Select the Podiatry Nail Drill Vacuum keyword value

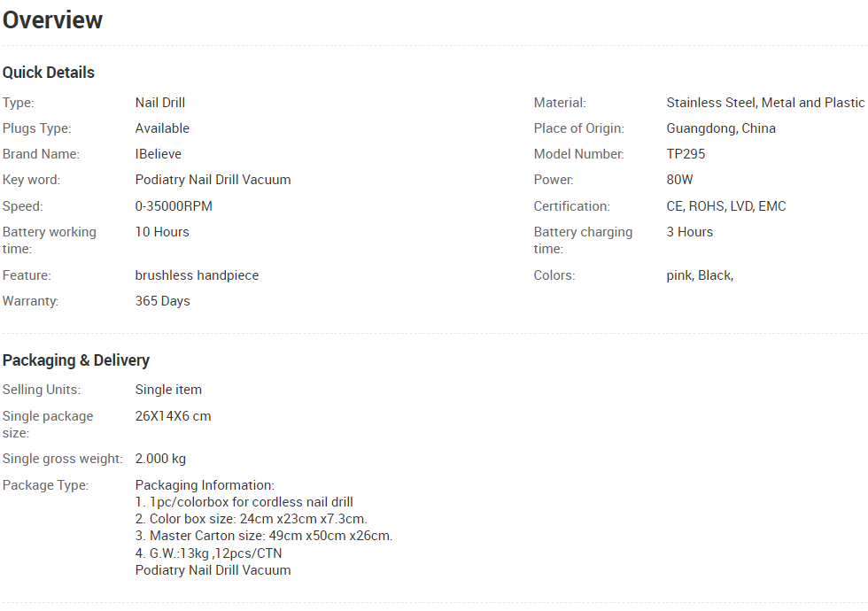point(213,180)
